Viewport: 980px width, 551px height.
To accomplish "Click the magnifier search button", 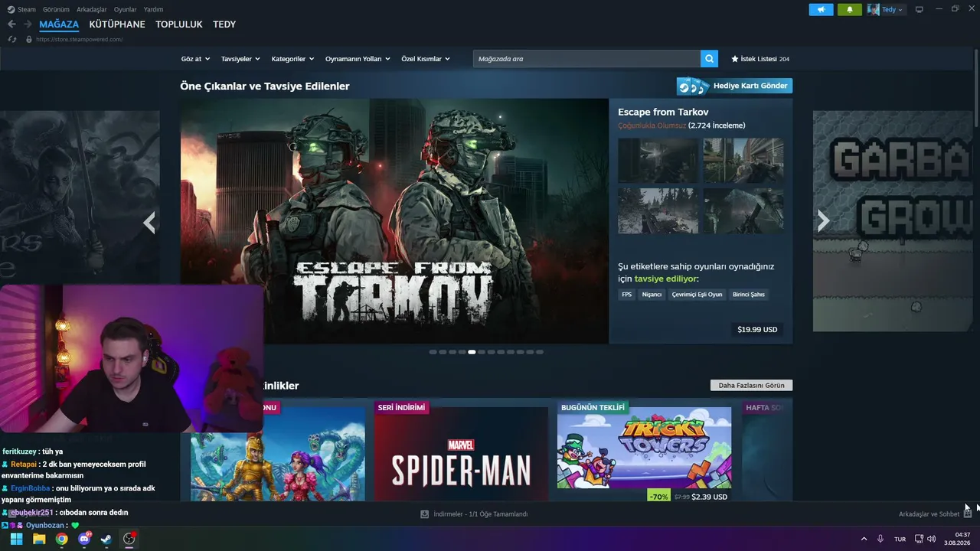I will coord(710,59).
